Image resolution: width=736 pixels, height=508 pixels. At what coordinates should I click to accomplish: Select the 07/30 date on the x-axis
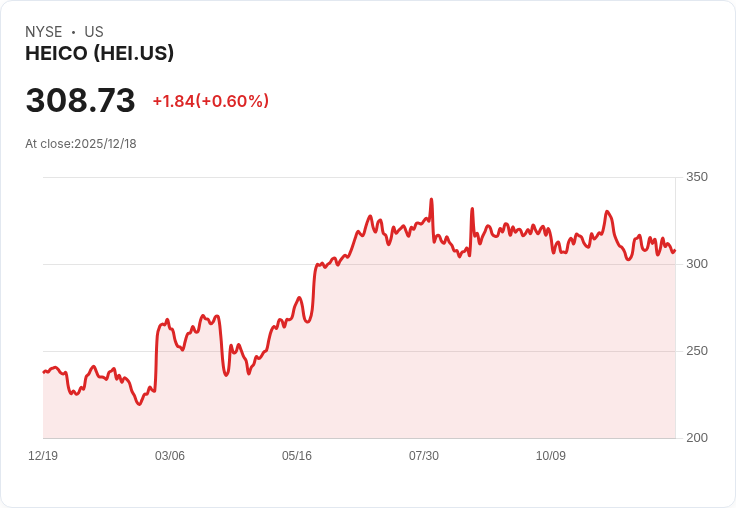[424, 456]
